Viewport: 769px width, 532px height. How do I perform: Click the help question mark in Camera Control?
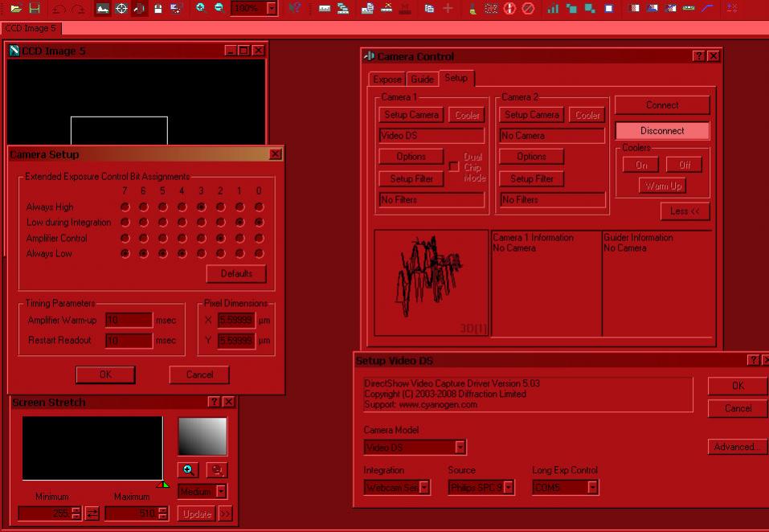[x=699, y=56]
